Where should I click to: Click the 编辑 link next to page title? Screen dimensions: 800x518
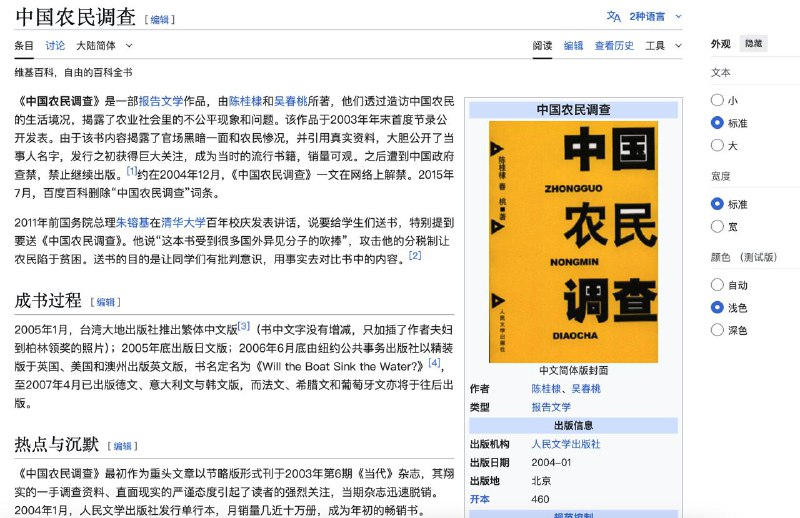[160, 20]
